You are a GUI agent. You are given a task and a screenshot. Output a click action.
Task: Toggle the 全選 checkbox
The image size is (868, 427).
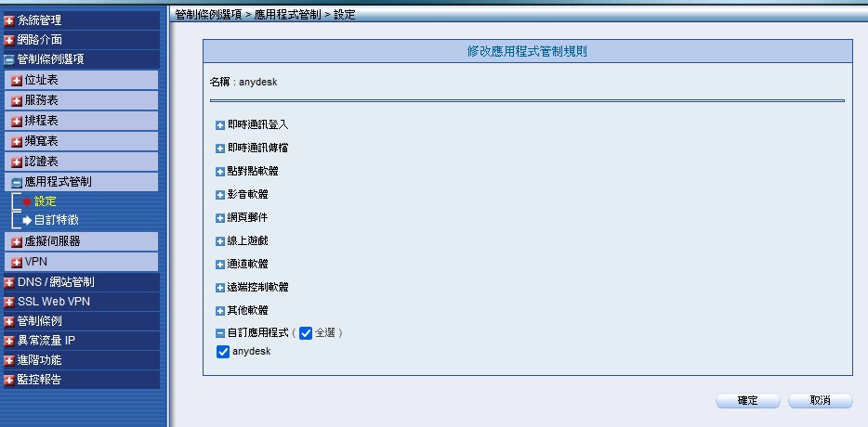[306, 333]
